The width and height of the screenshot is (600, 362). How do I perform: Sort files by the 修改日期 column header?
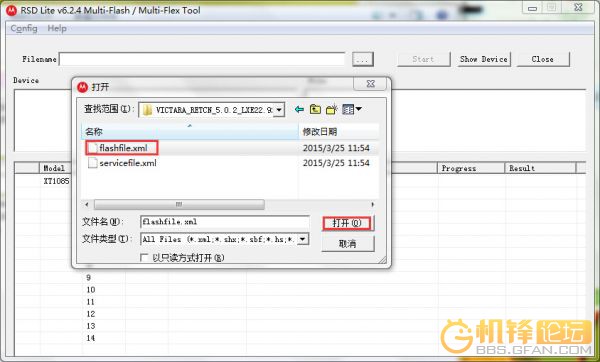338,132
